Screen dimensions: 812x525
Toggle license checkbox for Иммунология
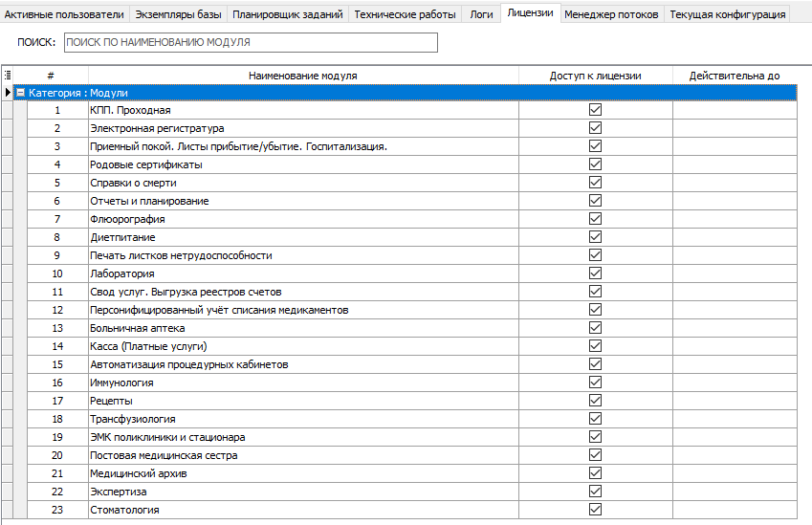point(596,383)
